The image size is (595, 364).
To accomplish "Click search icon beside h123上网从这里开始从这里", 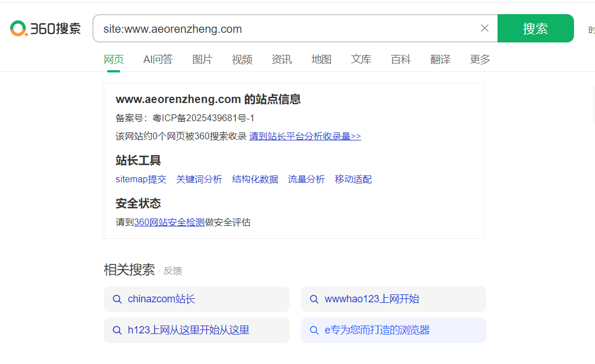I will (x=117, y=331).
